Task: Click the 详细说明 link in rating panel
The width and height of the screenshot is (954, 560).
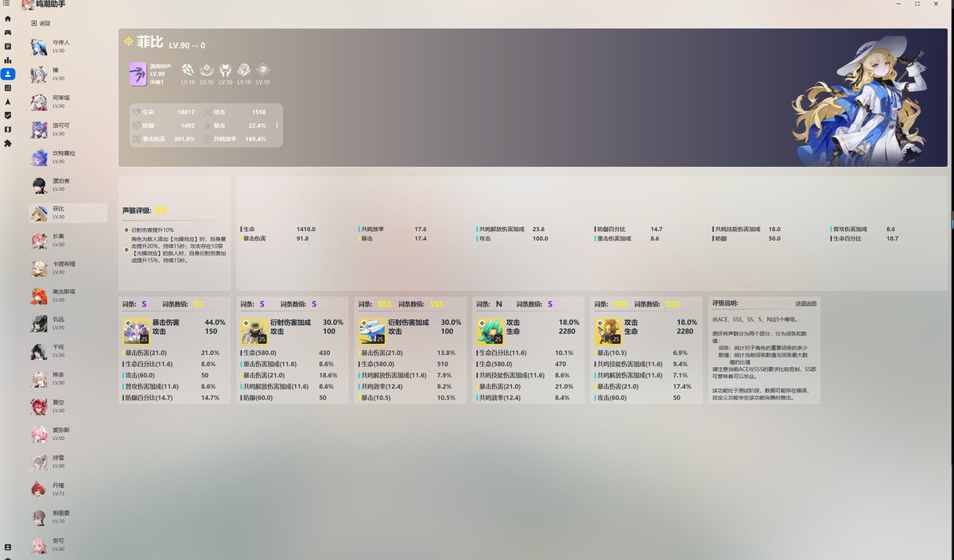Action: 805,303
